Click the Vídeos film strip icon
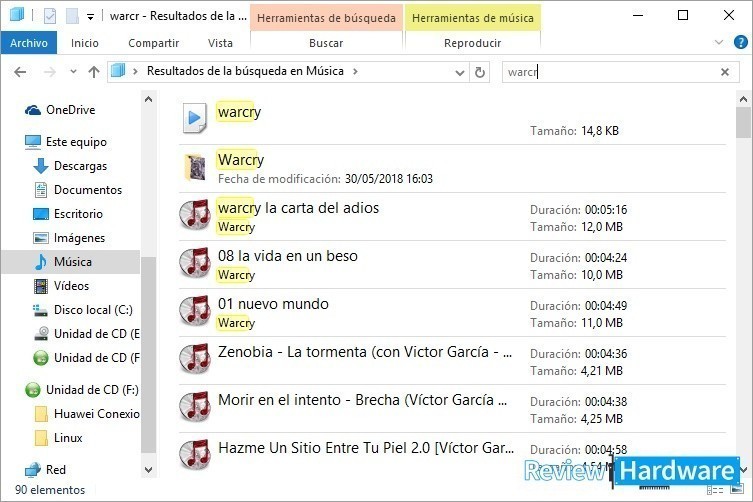The width and height of the screenshot is (753, 502). (x=41, y=286)
